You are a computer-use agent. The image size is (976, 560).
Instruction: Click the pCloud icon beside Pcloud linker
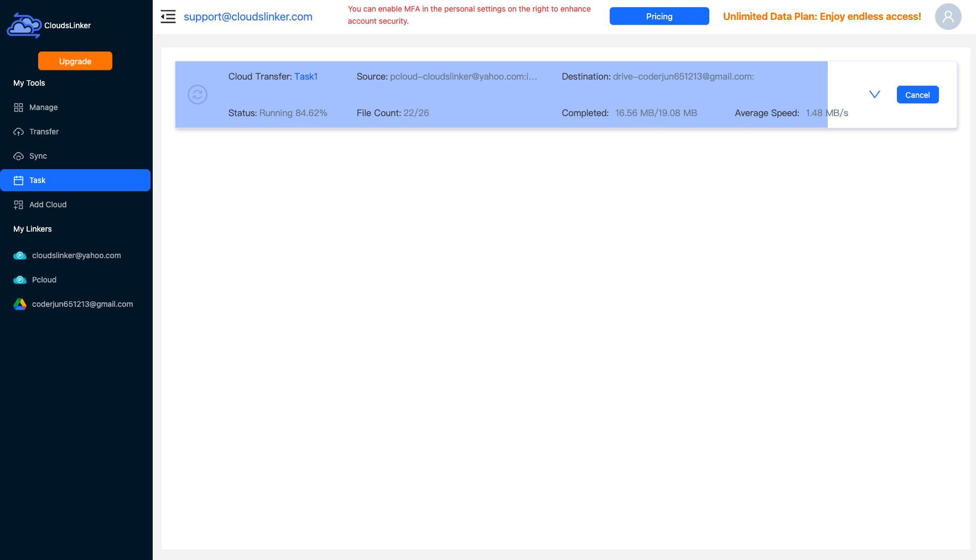20,280
